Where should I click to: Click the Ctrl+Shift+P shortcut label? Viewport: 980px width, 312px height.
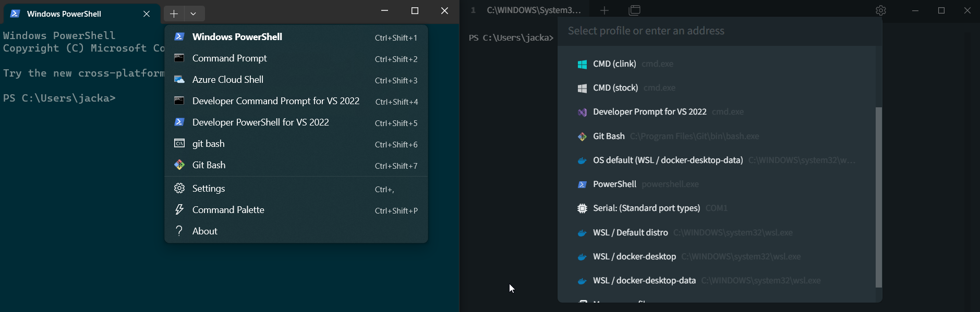coord(396,210)
